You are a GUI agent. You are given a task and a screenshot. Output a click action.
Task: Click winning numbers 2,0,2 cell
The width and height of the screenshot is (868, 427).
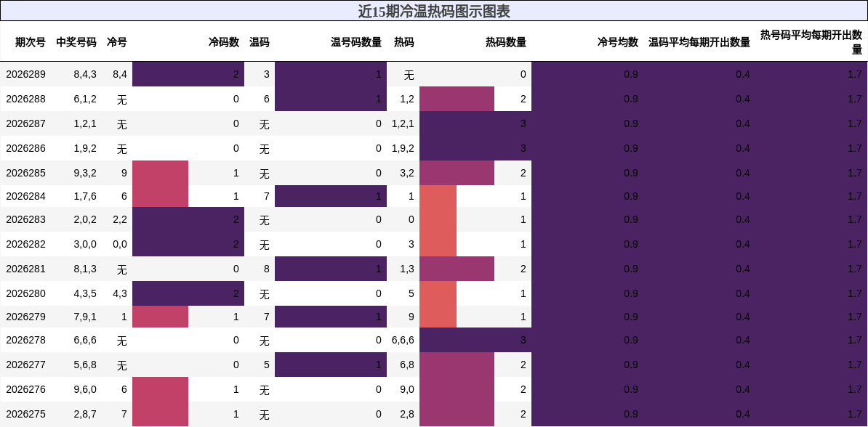coord(85,219)
